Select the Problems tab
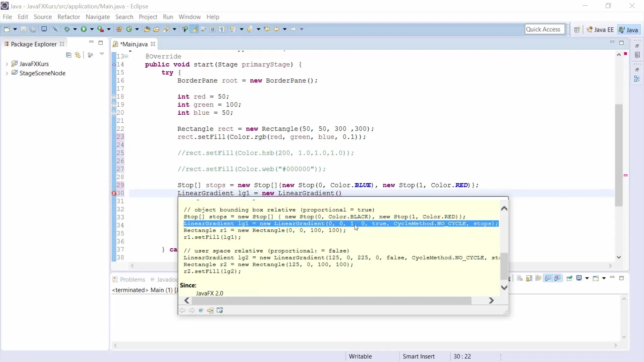The width and height of the screenshot is (644, 362). coord(129,280)
